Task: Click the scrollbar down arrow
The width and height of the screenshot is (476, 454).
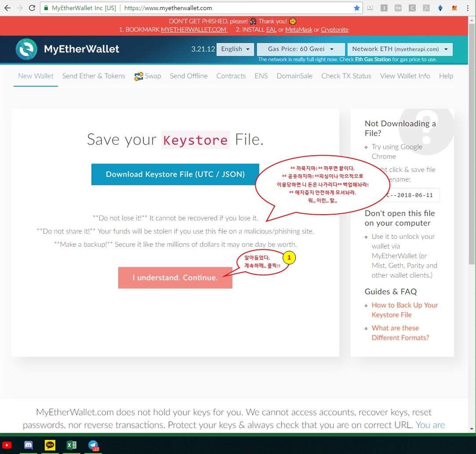Action: coord(472,429)
